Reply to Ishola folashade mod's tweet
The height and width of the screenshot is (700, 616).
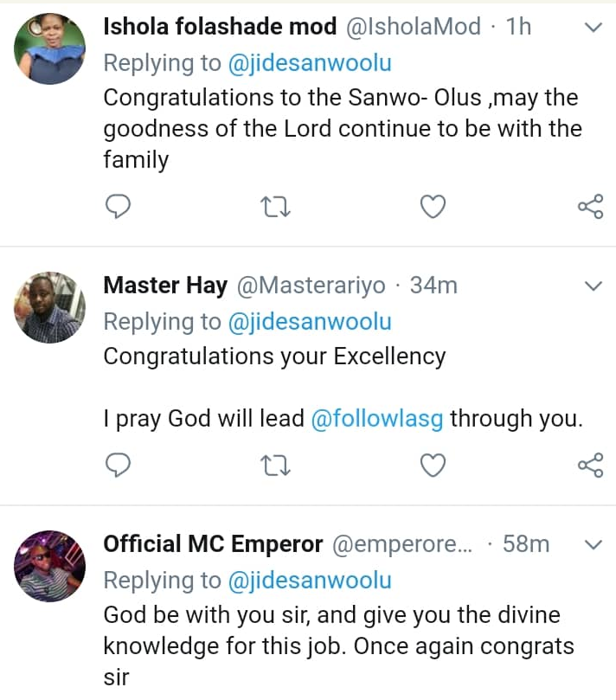tap(117, 206)
